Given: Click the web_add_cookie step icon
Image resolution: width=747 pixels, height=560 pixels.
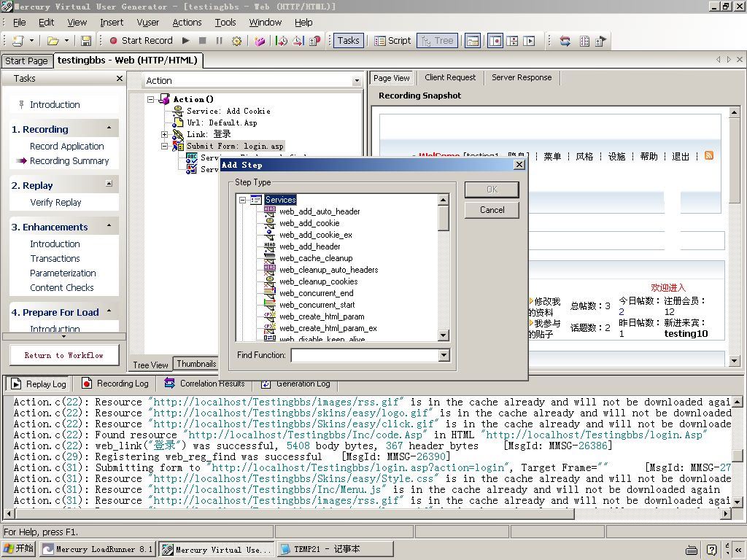Looking at the screenshot, I should tap(270, 223).
